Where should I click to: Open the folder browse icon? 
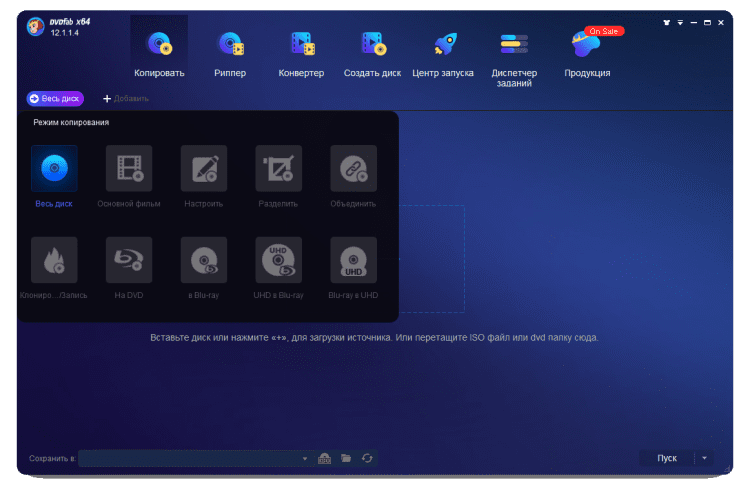(346, 458)
